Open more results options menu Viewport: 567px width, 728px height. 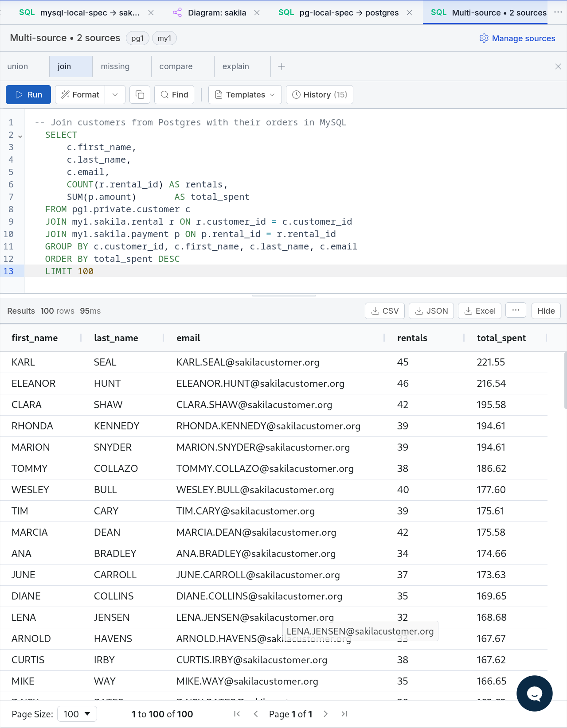click(516, 311)
